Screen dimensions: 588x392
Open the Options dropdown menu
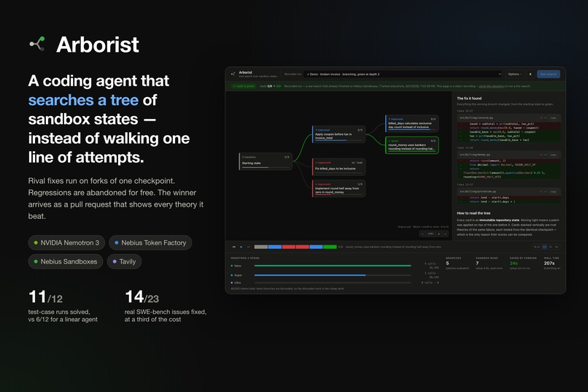[514, 74]
